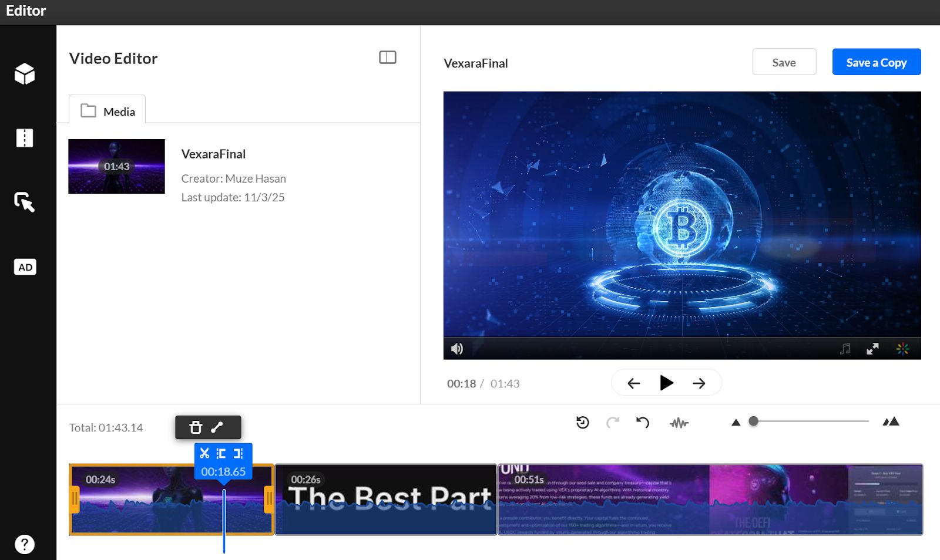This screenshot has height=560, width=940.
Task: Toggle the audio waveform display icon
Action: [x=679, y=423]
